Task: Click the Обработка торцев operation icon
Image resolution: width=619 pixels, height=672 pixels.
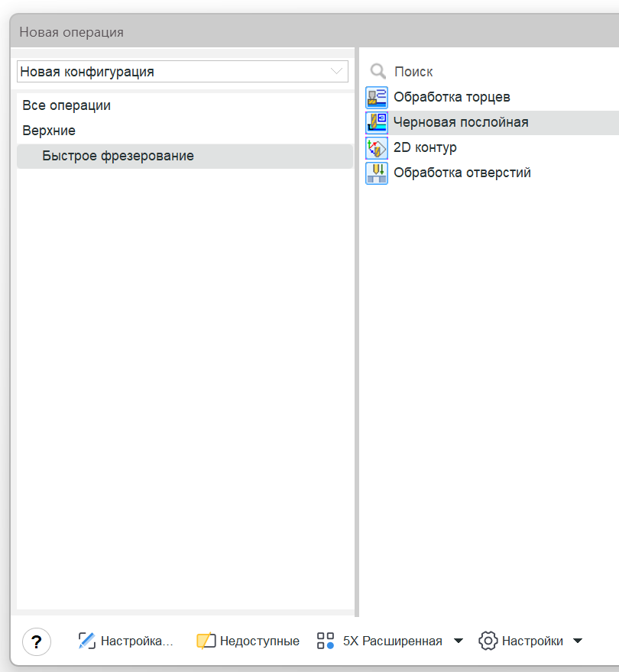Action: (x=377, y=97)
